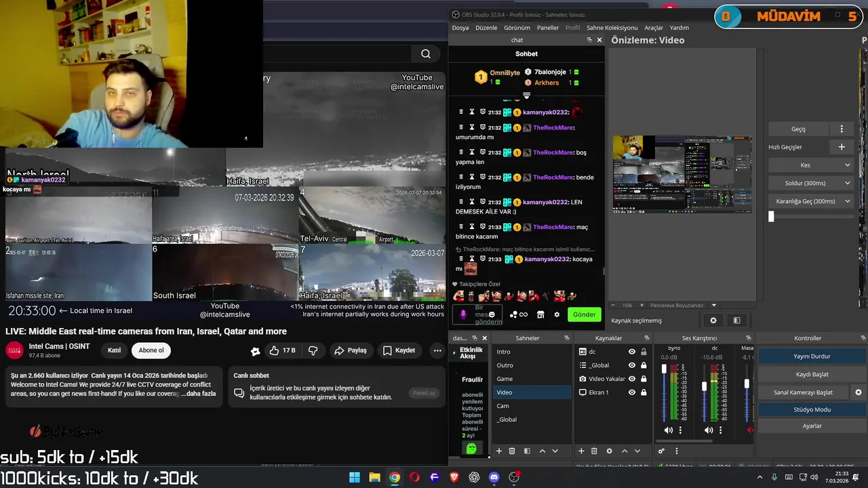Image resolution: width=868 pixels, height=488 pixels.
Task: Unlock the Ekran 1 source lock
Action: click(x=644, y=392)
